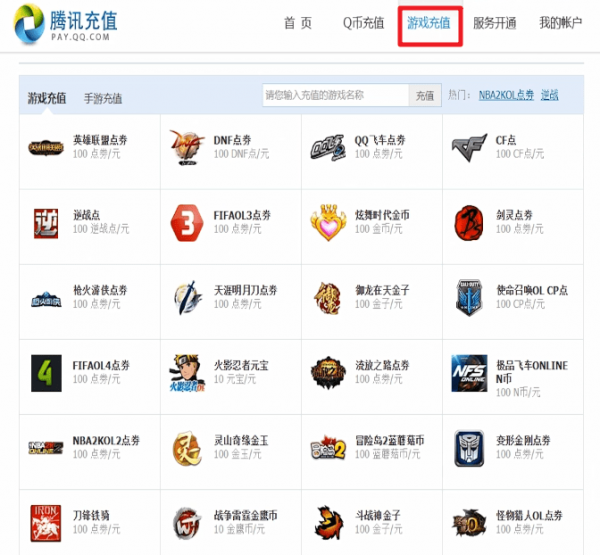Open the 剑灵点券 title

pos(514,215)
